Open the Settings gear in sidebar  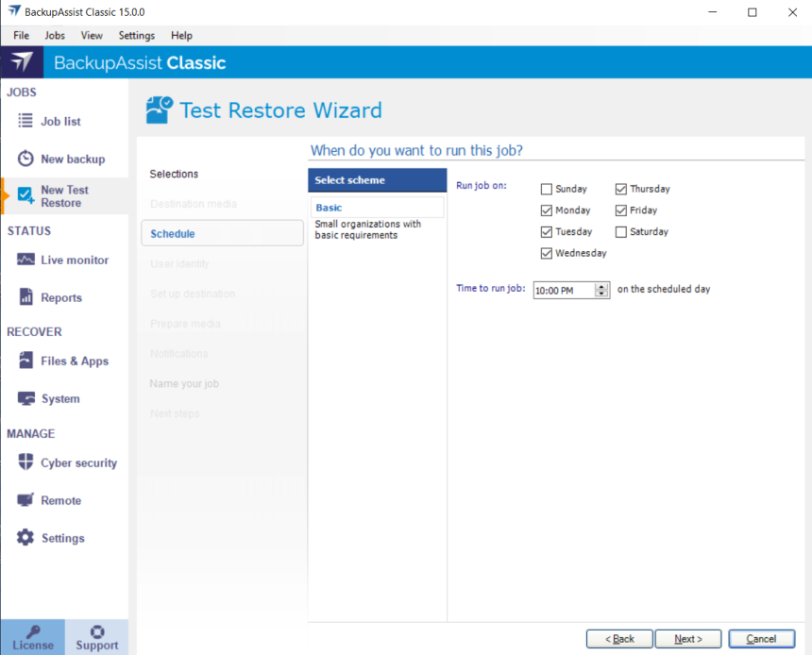(x=25, y=538)
